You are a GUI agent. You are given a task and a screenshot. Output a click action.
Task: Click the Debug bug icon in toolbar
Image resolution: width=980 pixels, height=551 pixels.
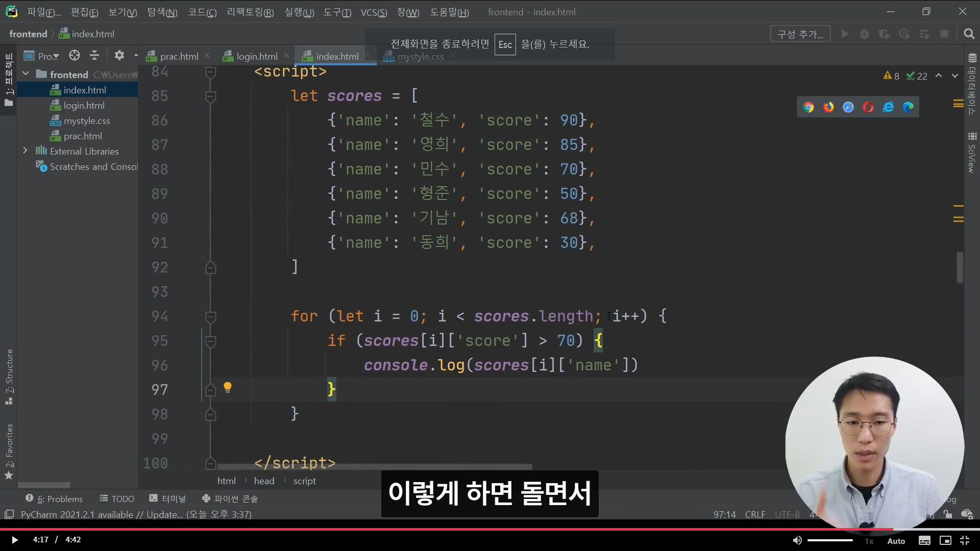point(865,34)
